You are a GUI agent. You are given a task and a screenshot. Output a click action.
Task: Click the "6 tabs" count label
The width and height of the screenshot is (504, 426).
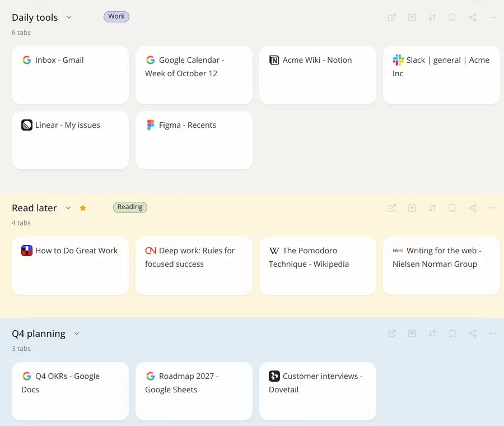(21, 32)
